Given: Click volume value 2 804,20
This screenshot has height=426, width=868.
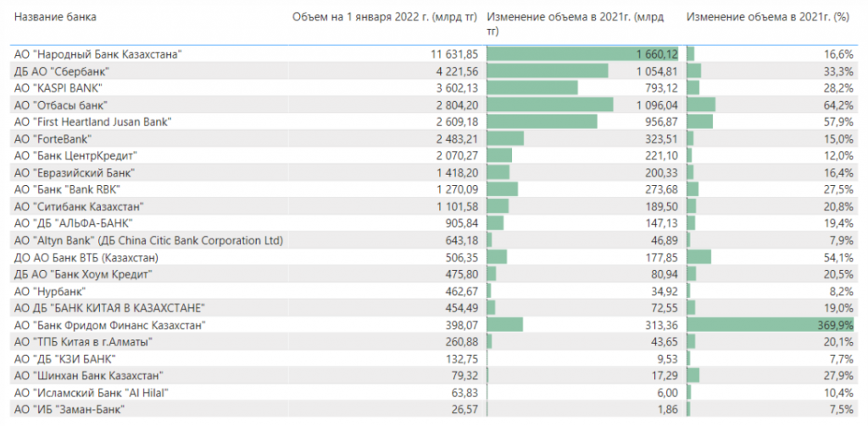Looking at the screenshot, I should (x=457, y=105).
